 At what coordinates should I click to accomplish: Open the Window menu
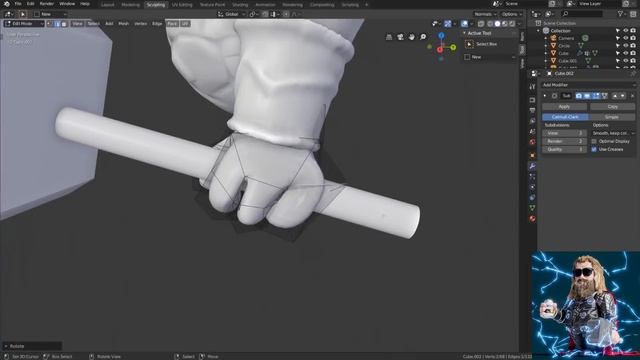(x=67, y=4)
